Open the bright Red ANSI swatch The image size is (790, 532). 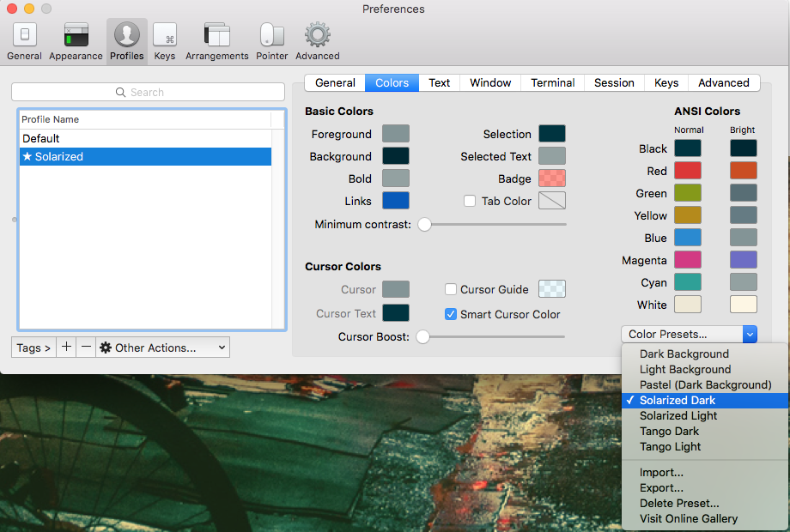pos(743,171)
